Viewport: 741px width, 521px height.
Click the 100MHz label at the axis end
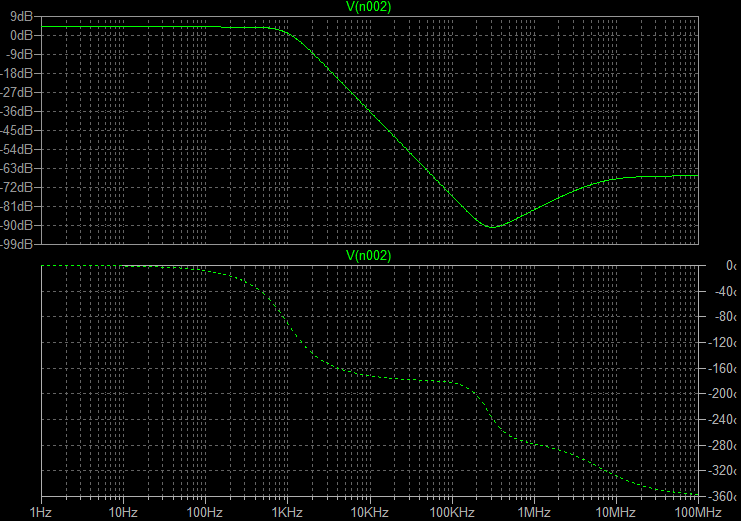[x=696, y=512]
